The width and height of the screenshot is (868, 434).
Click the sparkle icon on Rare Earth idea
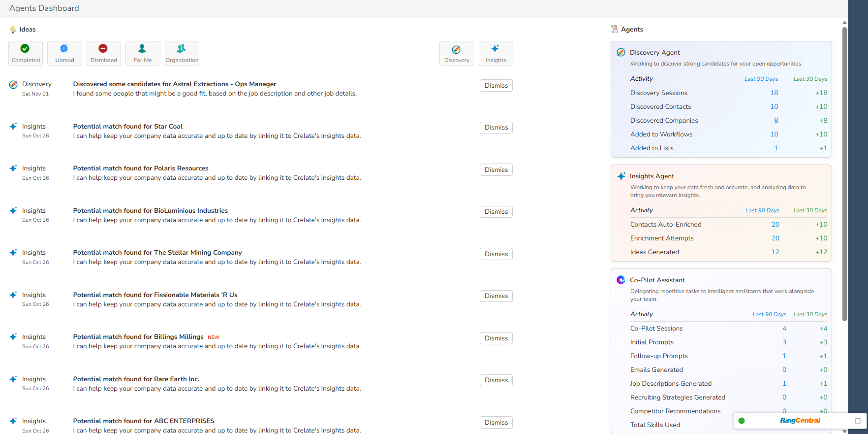pos(13,379)
